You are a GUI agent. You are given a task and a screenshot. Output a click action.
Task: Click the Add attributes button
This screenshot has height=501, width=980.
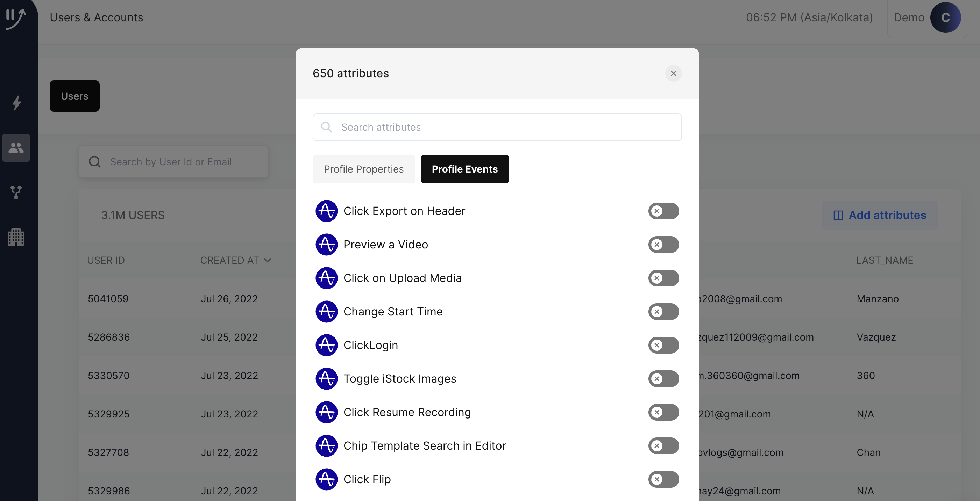[879, 215]
